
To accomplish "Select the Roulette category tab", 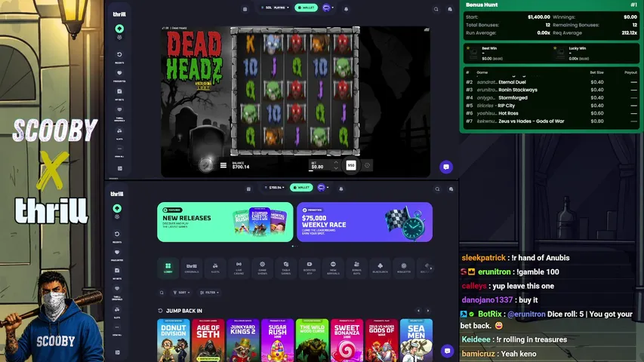I will point(404,268).
